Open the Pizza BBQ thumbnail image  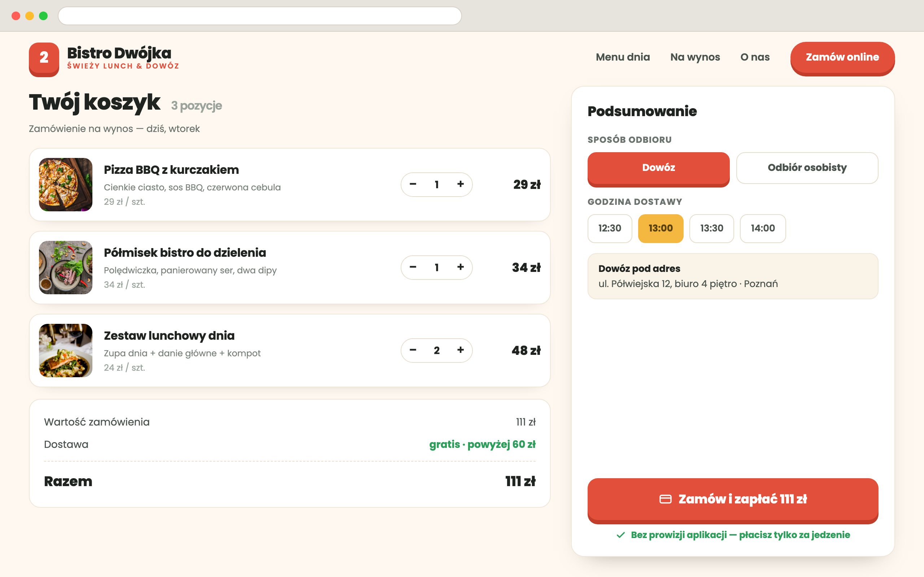[x=66, y=184]
